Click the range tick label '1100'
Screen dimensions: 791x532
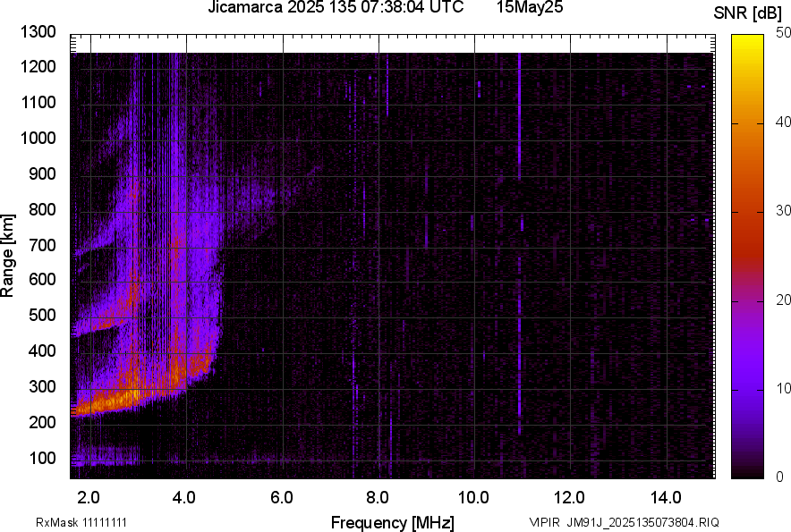(38, 103)
